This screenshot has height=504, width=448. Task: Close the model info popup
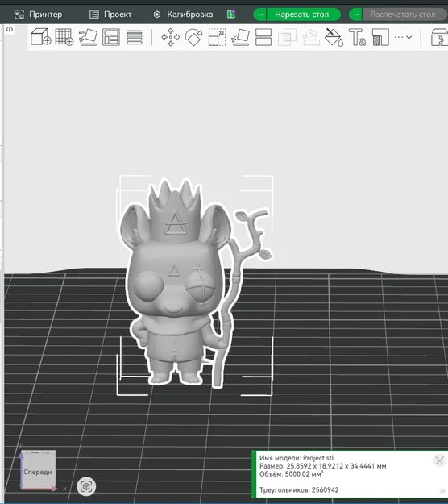pos(439,460)
